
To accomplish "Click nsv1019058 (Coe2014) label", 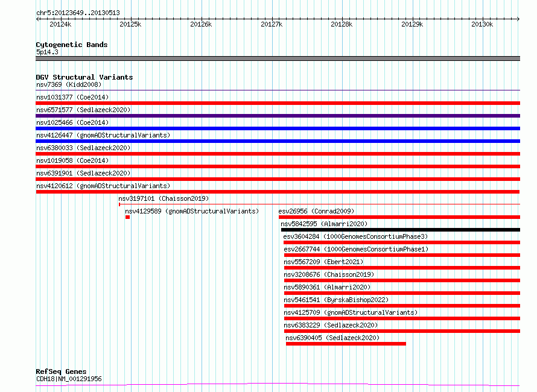I will (x=72, y=160).
